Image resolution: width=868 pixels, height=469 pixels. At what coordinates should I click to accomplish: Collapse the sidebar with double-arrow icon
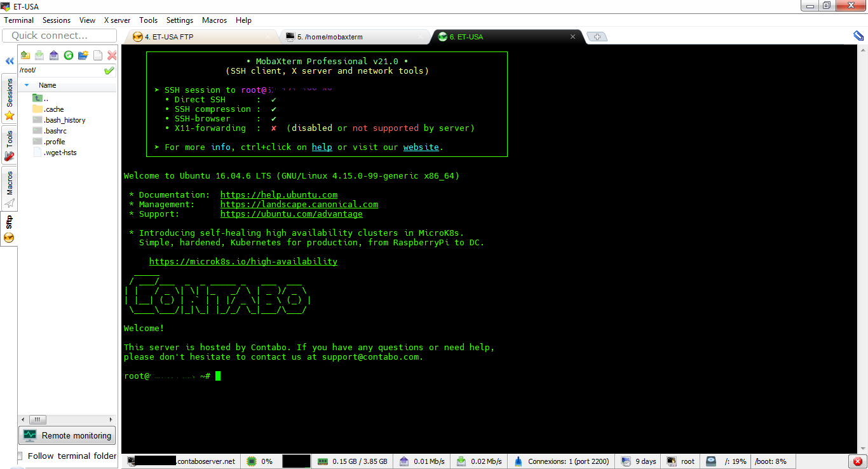pyautogui.click(x=10, y=62)
